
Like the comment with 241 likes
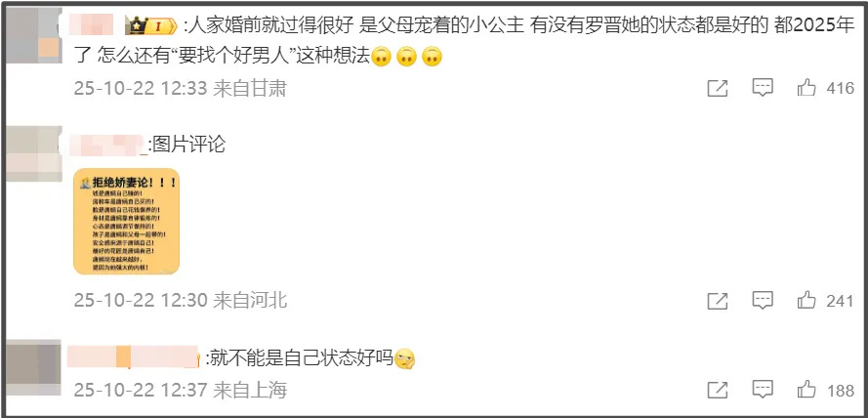pos(806,301)
